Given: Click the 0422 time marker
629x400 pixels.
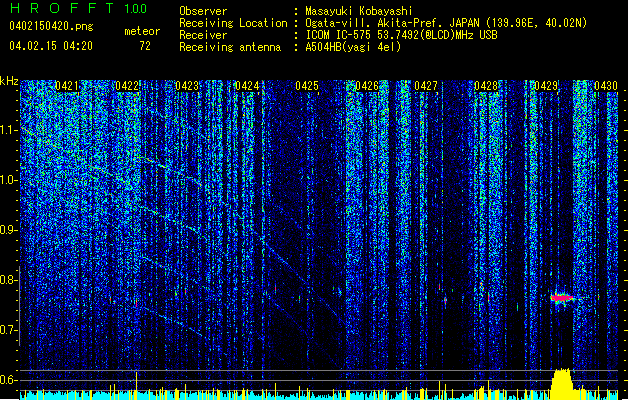Looking at the screenshot, I should (x=127, y=86).
